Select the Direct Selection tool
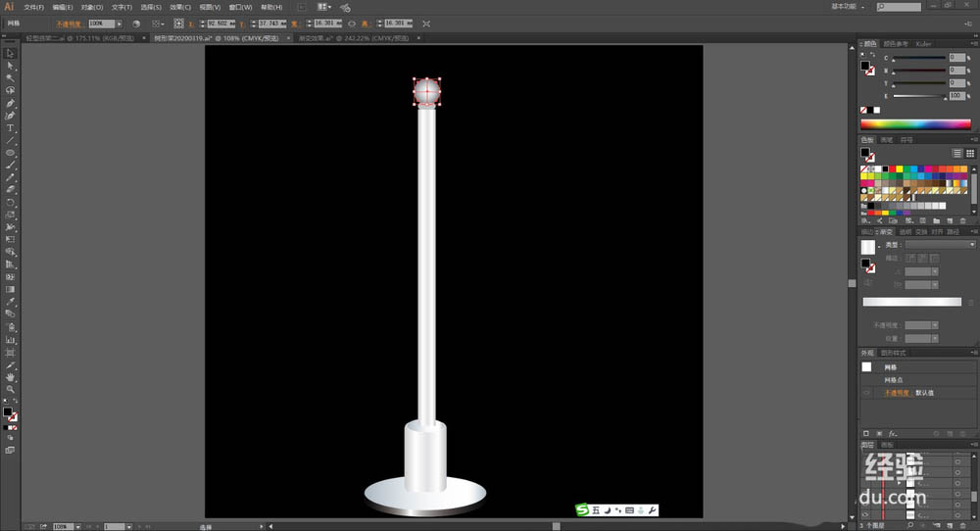 [x=10, y=66]
